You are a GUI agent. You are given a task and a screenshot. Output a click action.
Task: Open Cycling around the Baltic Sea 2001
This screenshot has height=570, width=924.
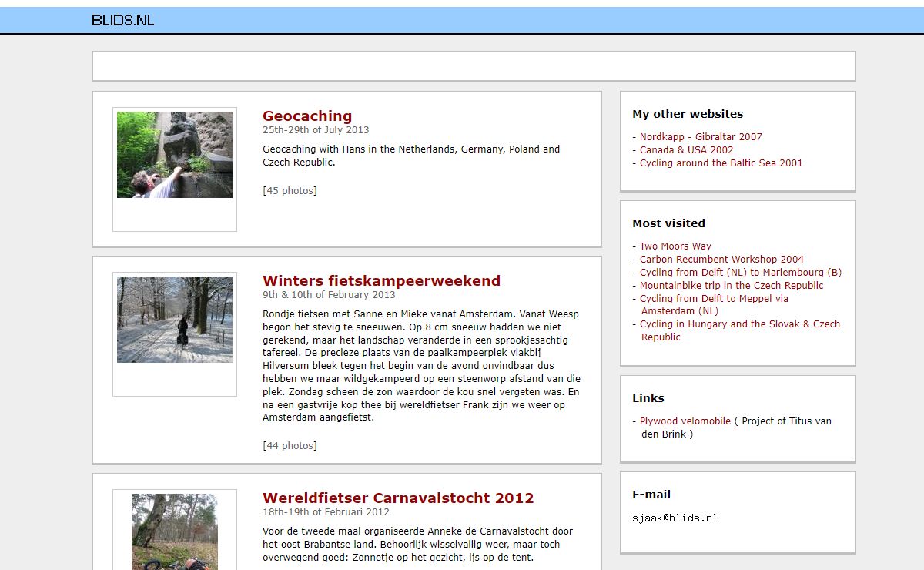(721, 163)
